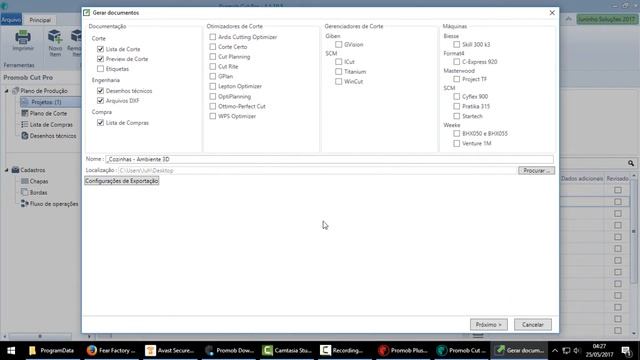The height and width of the screenshot is (360, 640).
Task: Enable SCM ICut checkbox
Action: click(x=338, y=62)
